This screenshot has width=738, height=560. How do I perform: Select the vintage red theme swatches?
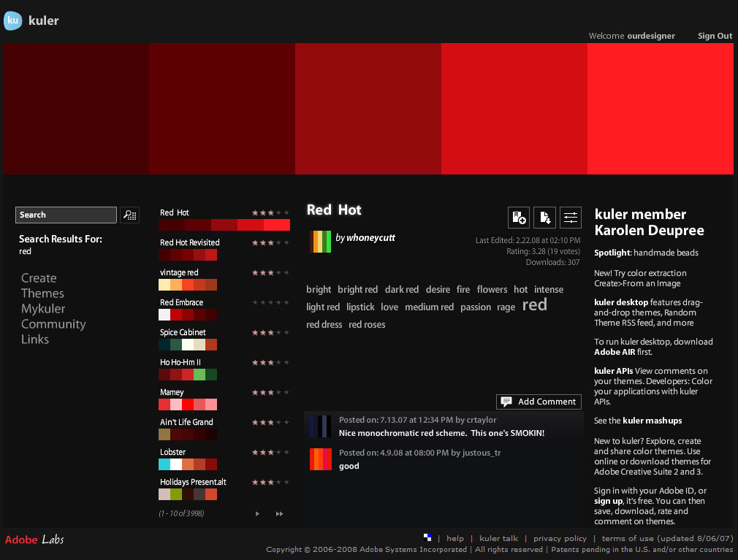pyautogui.click(x=188, y=285)
